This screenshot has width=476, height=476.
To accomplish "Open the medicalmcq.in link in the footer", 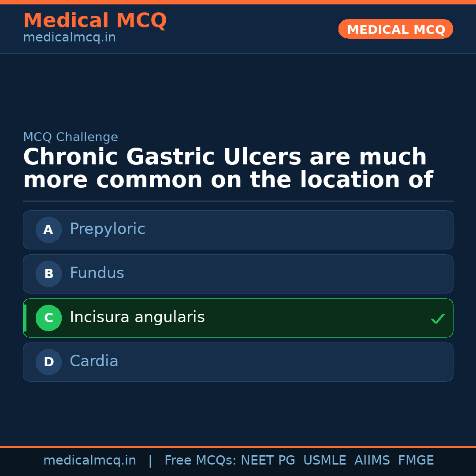I will point(89,461).
